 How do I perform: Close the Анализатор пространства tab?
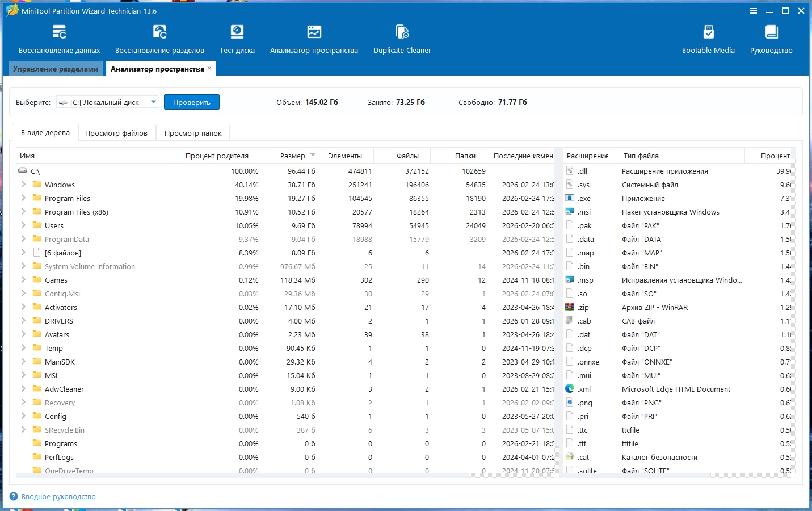click(209, 68)
